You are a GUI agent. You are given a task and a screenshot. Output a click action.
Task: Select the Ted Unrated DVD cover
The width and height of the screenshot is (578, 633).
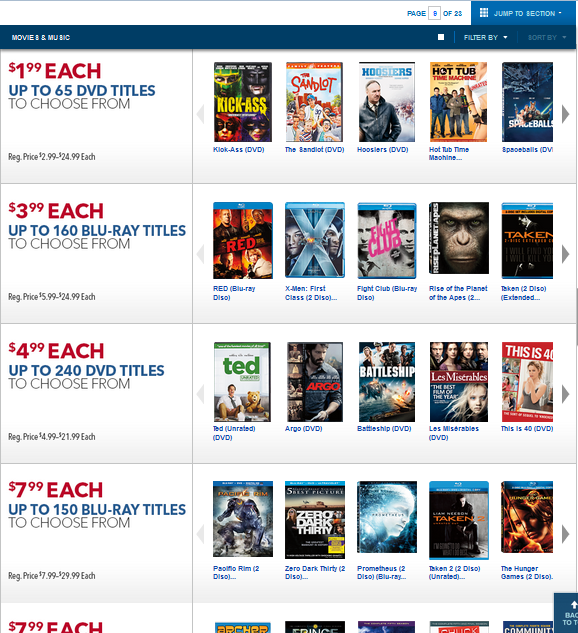(x=242, y=382)
